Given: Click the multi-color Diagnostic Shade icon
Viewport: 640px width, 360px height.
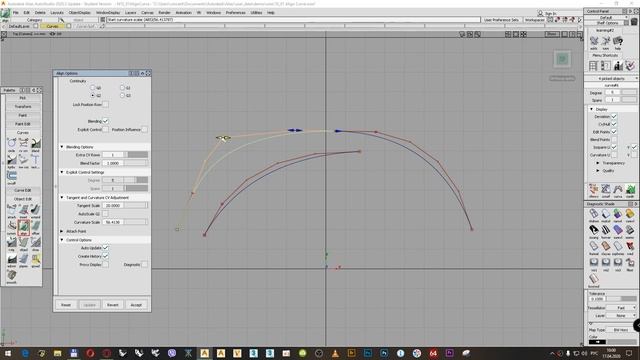Looking at the screenshot, I should click(606, 213).
